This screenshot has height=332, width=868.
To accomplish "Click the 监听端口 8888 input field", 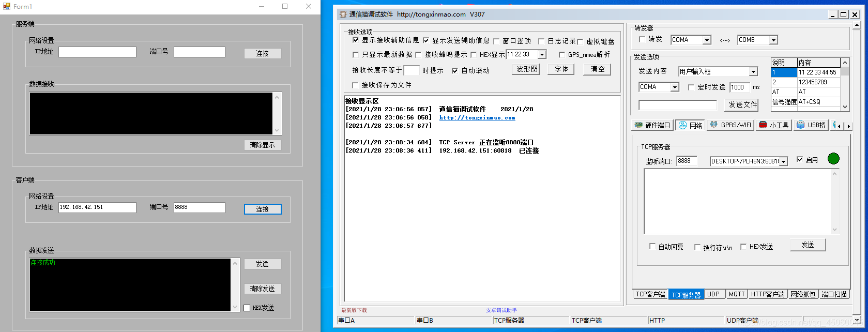I will (687, 161).
